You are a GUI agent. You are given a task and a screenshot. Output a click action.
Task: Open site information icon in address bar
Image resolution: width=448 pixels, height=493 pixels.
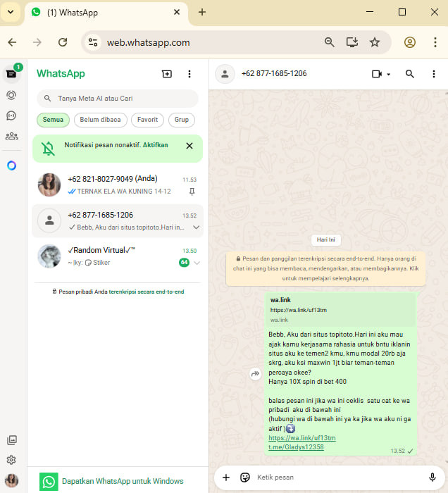pyautogui.click(x=93, y=42)
